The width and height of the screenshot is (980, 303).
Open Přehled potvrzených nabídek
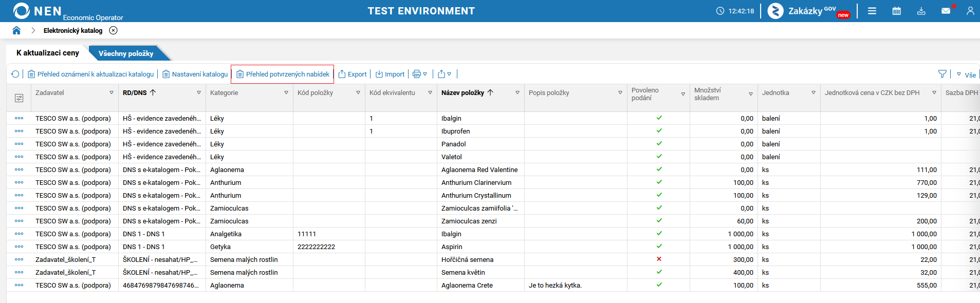point(283,74)
